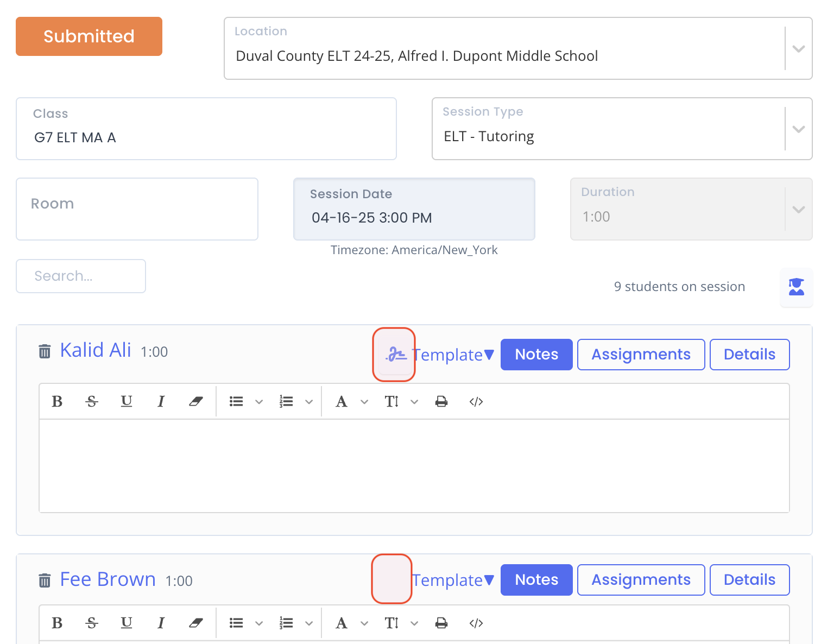Select Notes tab for Fee Brown
This screenshot has height=644, width=821.
click(536, 580)
